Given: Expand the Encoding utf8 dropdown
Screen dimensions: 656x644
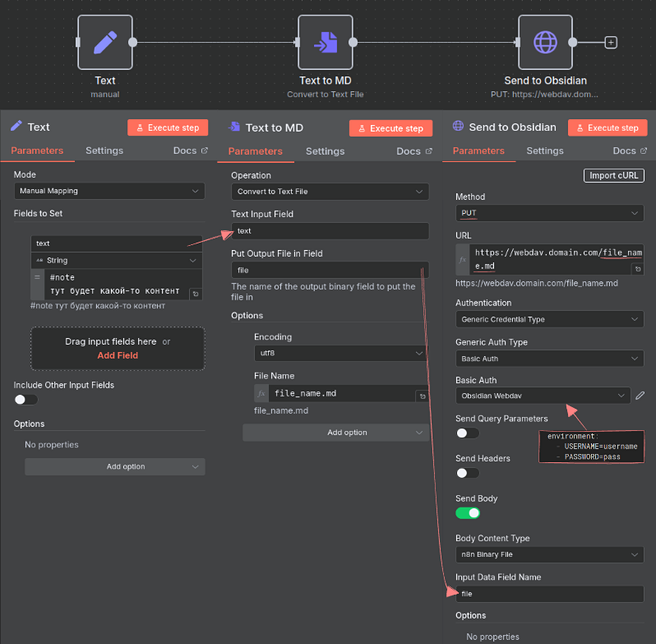Looking at the screenshot, I should [340, 353].
